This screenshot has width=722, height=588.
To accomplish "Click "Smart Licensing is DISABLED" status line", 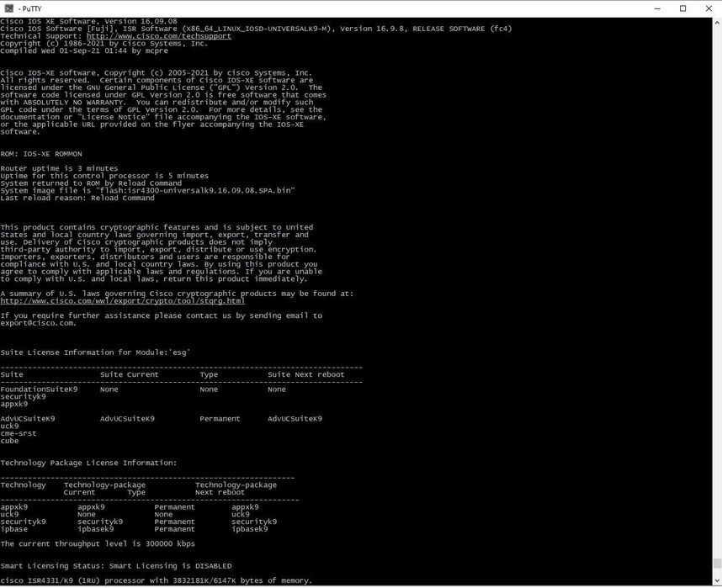I will [116, 566].
